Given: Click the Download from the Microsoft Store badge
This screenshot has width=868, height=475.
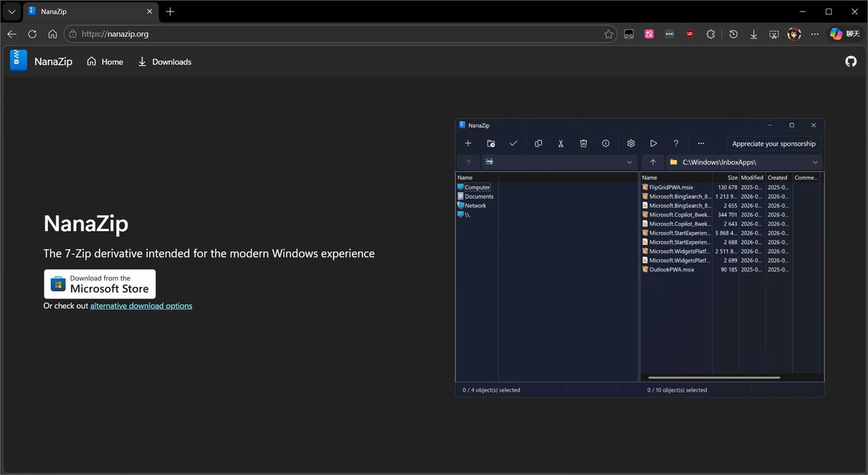Looking at the screenshot, I should (100, 284).
